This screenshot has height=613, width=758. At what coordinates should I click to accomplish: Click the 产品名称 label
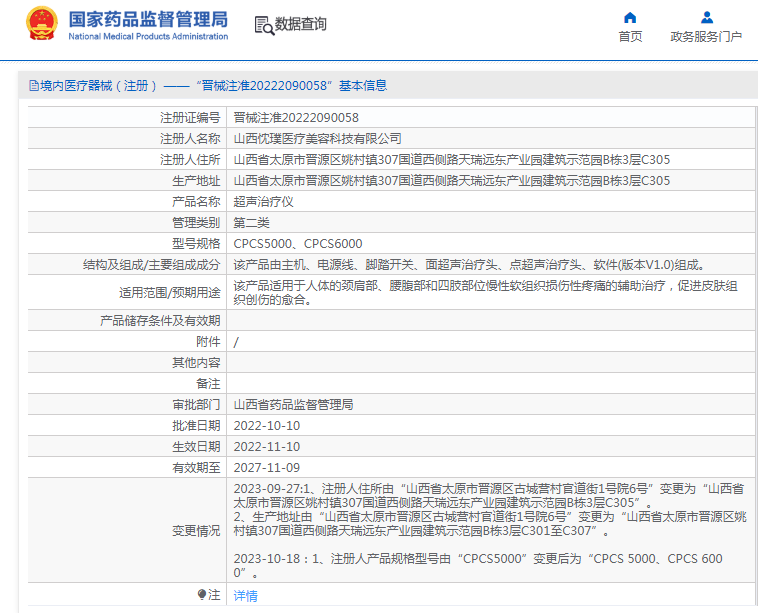[196, 202]
